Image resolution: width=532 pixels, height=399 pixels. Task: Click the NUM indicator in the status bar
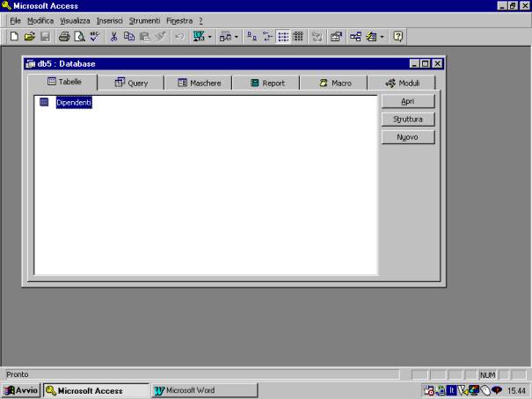coord(487,375)
